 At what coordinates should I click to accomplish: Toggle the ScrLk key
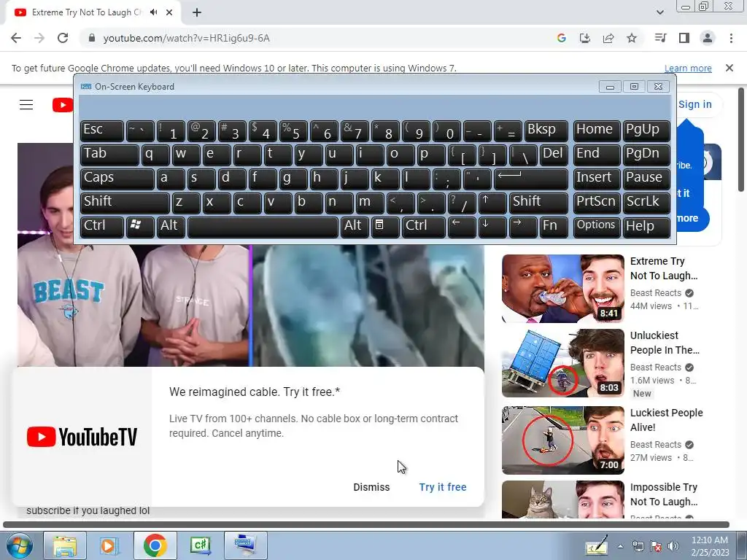(x=646, y=203)
